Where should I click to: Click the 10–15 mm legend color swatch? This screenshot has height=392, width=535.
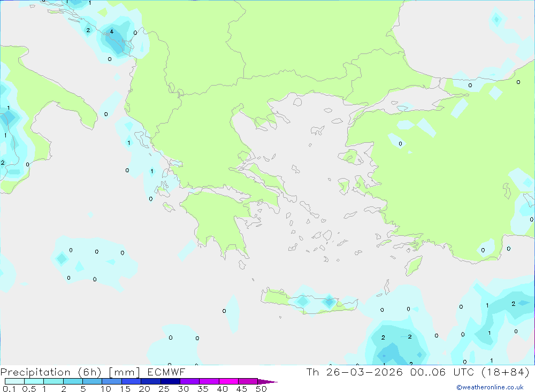(x=112, y=381)
